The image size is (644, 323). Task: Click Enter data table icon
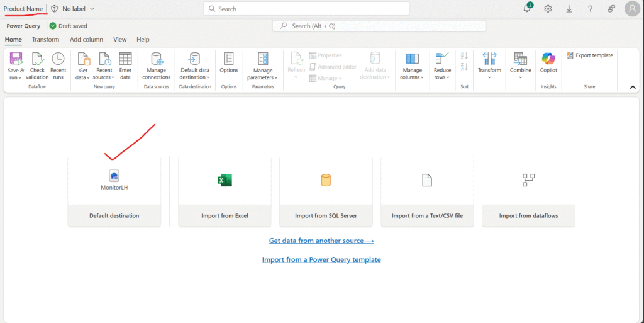point(125,59)
